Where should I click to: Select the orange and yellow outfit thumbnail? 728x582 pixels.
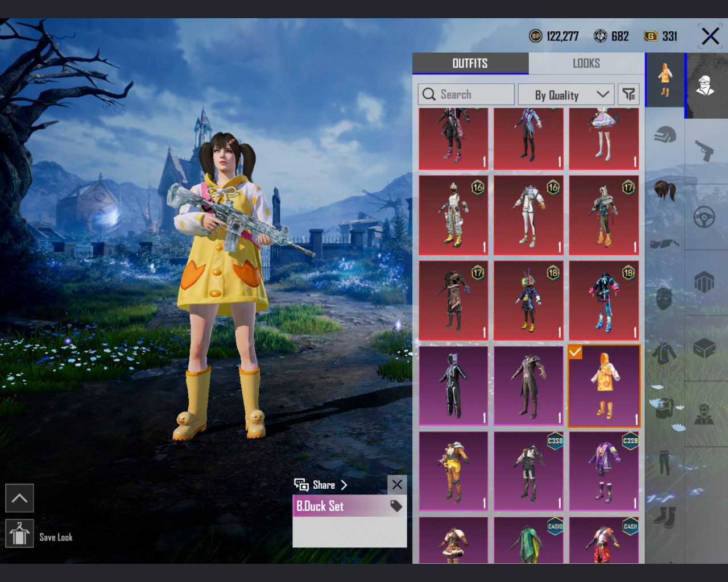tap(453, 471)
